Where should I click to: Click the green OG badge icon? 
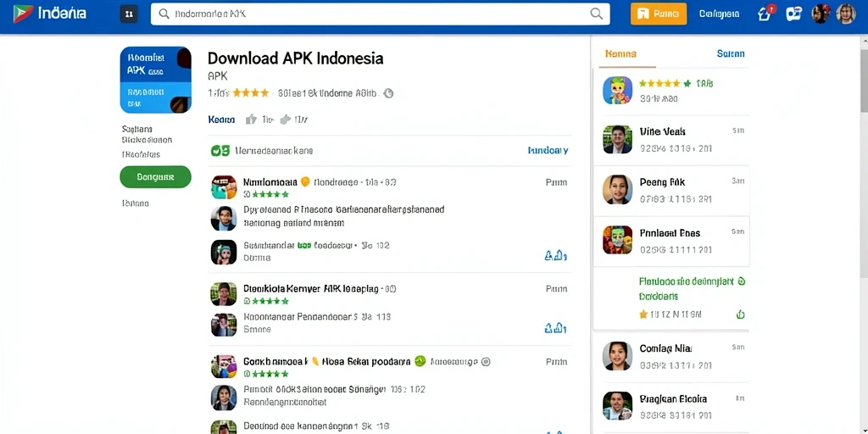220,151
